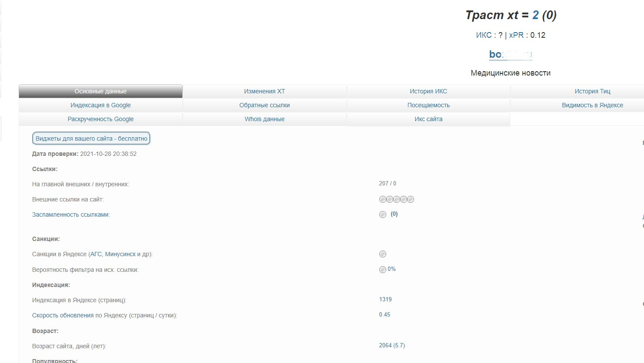Click the Возраст сайта, дней (лет) label
The width and height of the screenshot is (644, 363).
coord(69,346)
